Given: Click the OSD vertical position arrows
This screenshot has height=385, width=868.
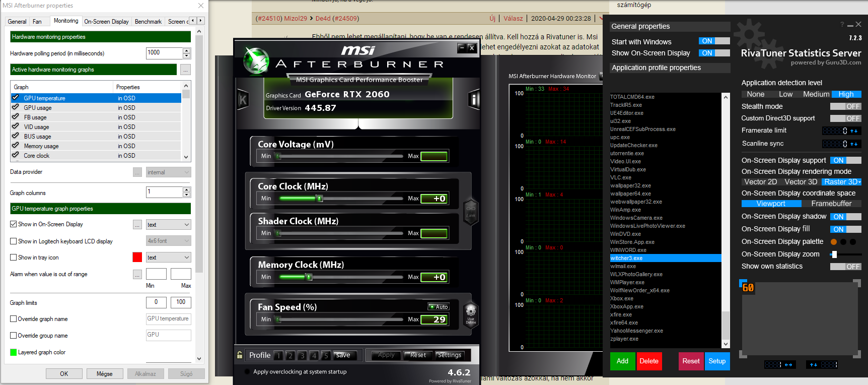Looking at the screenshot, I should pos(814,365).
